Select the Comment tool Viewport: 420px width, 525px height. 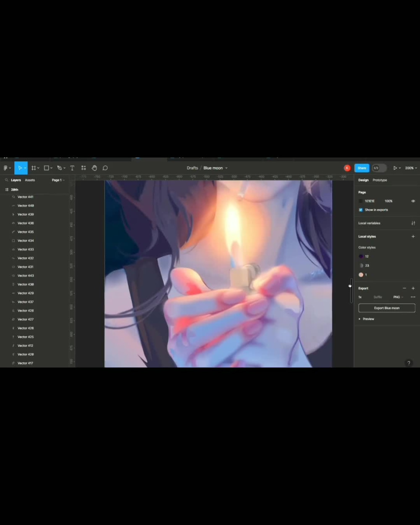(105, 168)
